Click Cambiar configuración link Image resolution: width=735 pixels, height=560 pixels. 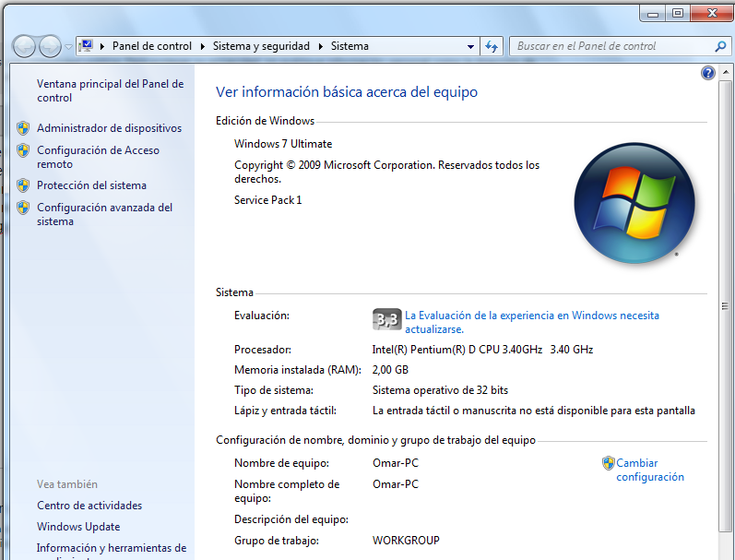point(649,470)
